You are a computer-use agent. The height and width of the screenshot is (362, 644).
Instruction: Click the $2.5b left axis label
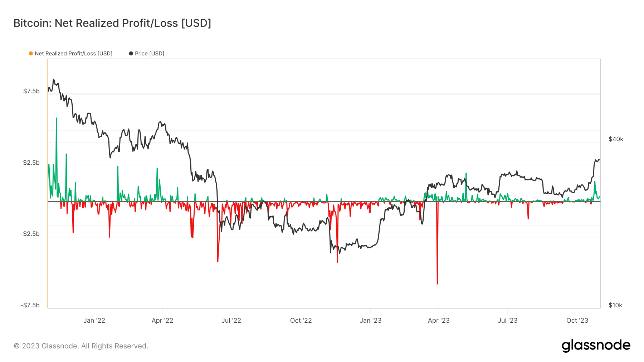(31, 163)
